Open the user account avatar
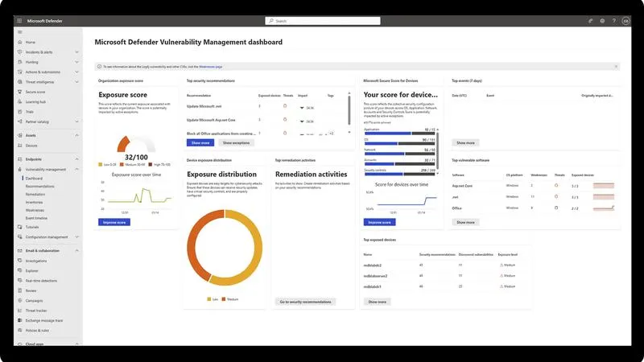Viewport: 644px width, 362px height. [625, 21]
